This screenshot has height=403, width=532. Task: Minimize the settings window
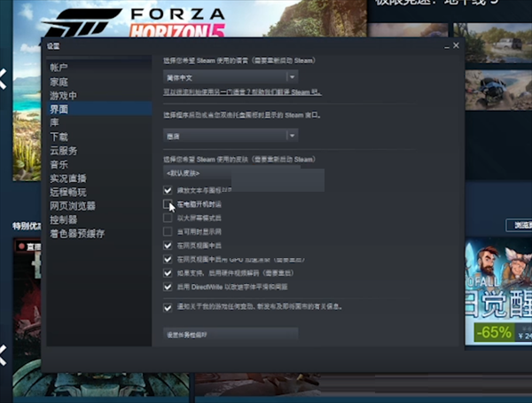[445, 44]
